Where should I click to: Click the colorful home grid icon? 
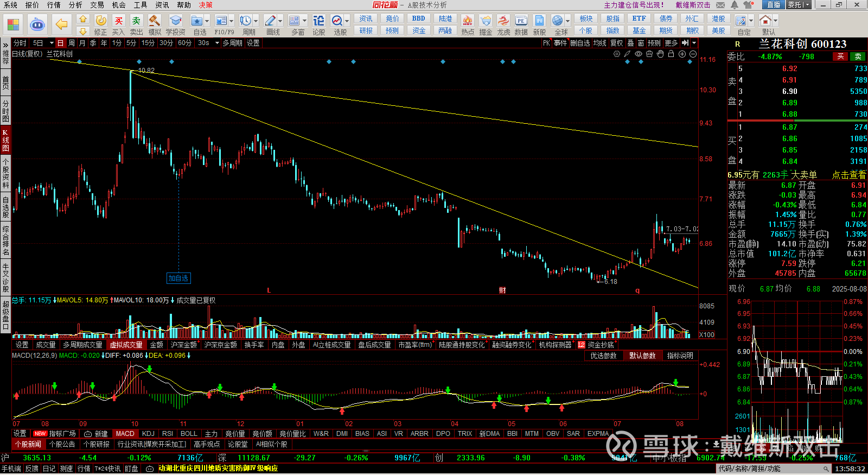coord(13,24)
